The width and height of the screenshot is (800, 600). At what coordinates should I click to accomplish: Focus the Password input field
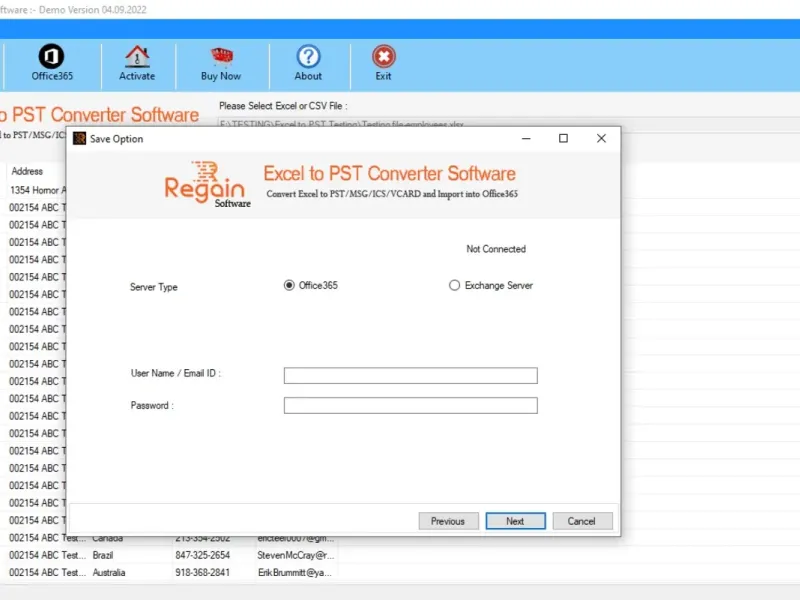coord(411,406)
